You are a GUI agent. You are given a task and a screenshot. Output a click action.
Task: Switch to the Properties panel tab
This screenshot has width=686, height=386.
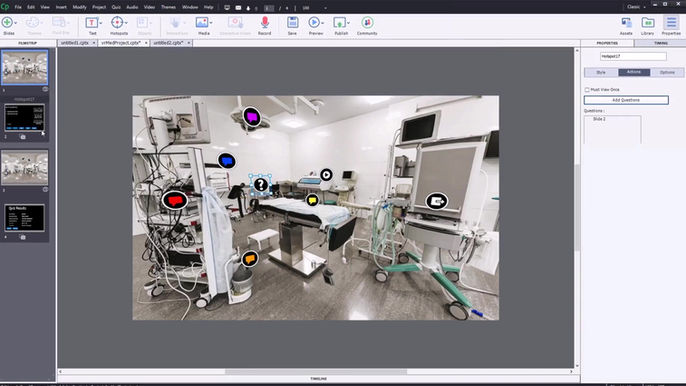point(607,43)
